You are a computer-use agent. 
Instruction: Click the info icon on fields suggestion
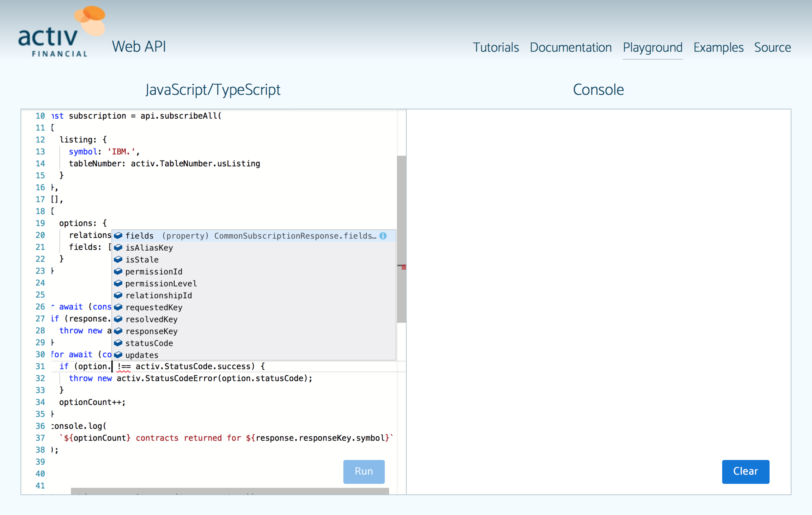click(x=383, y=236)
